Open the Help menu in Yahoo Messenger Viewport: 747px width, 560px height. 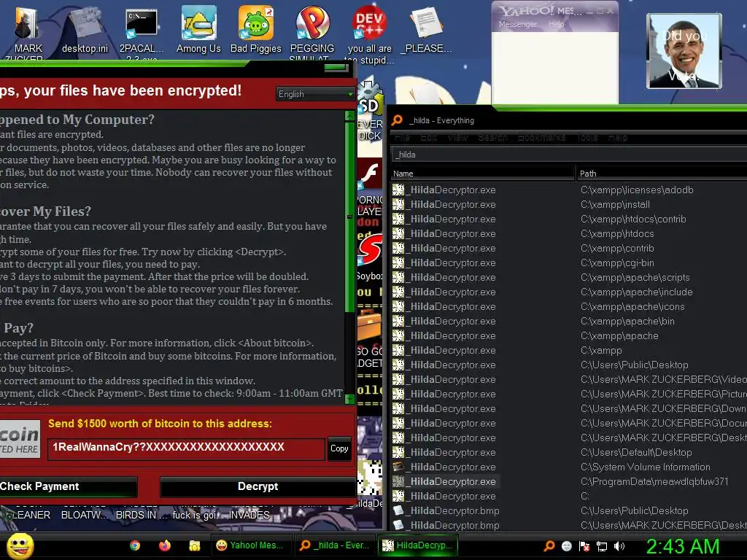click(556, 24)
